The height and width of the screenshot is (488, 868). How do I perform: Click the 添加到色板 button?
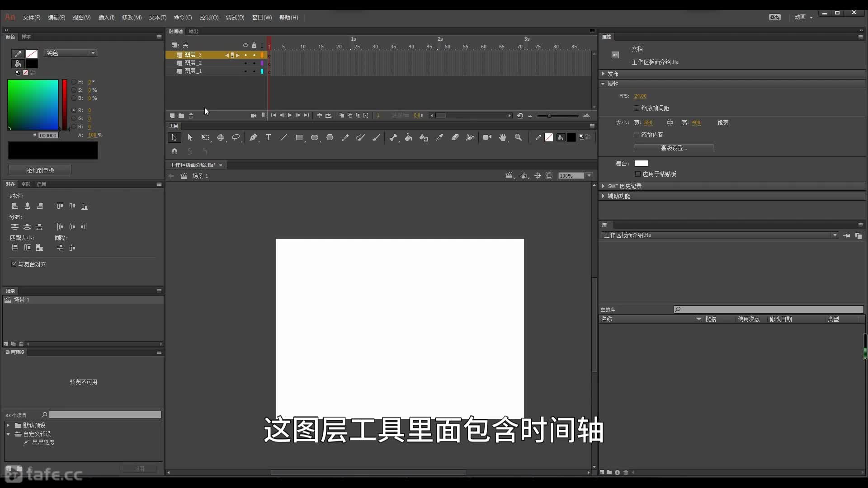(x=40, y=170)
